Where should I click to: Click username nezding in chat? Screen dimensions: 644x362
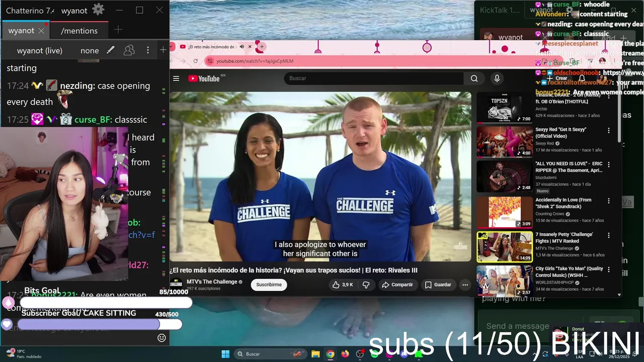pyautogui.click(x=76, y=86)
